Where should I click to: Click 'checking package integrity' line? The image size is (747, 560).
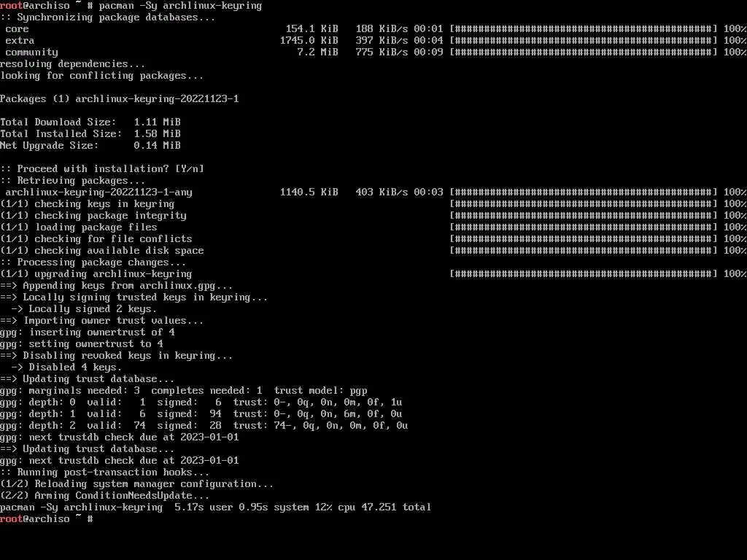click(93, 216)
